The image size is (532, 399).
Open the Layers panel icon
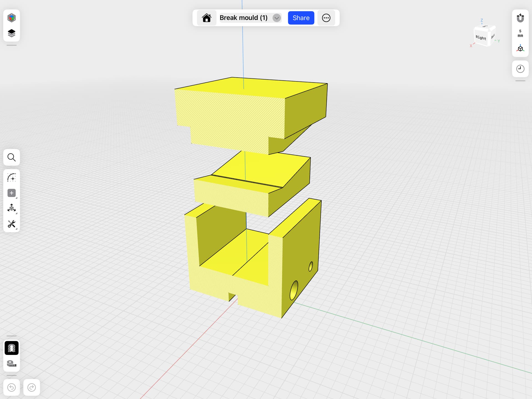[x=11, y=33]
